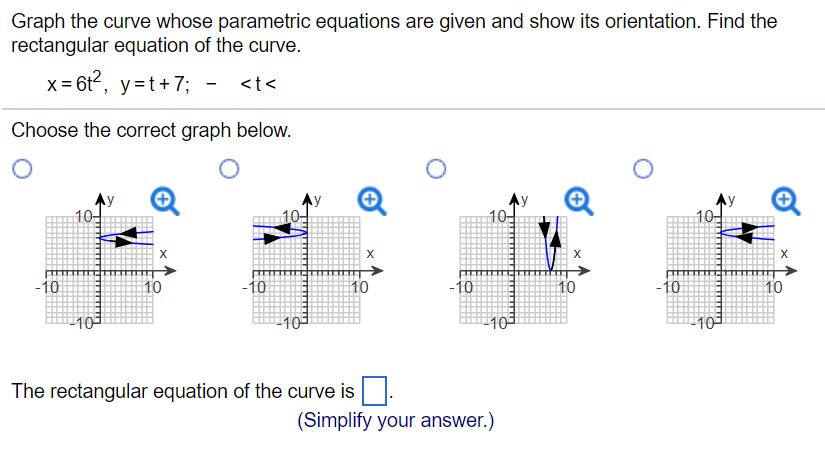Select the fourth graph's radio button

643,169
